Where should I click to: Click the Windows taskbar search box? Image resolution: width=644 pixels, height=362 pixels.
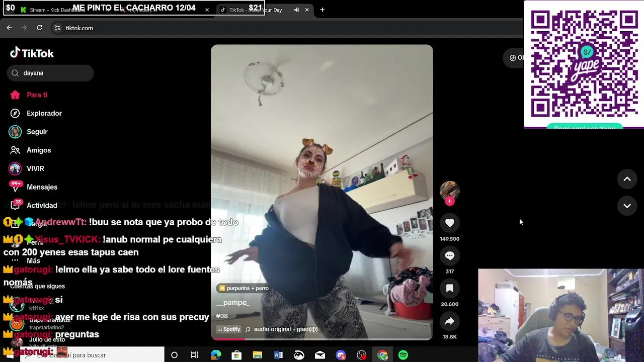click(x=92, y=355)
